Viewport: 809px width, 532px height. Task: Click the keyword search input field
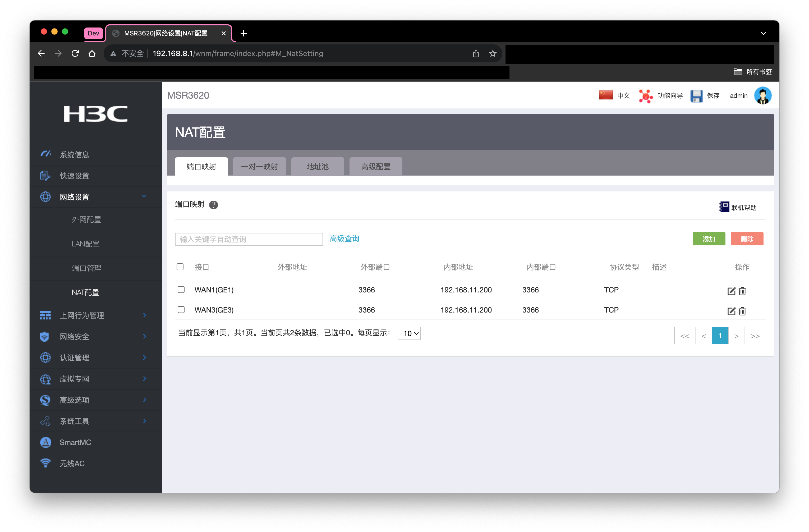(x=249, y=239)
